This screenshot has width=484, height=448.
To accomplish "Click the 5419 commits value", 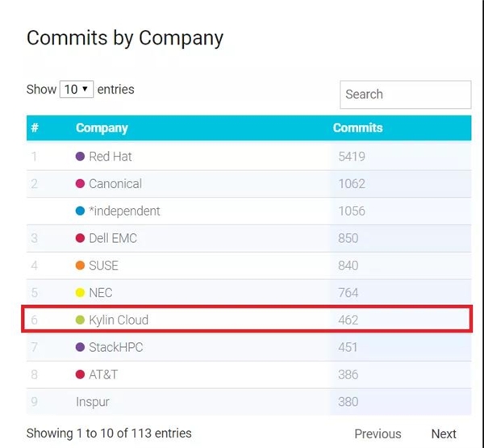I will tap(352, 157).
